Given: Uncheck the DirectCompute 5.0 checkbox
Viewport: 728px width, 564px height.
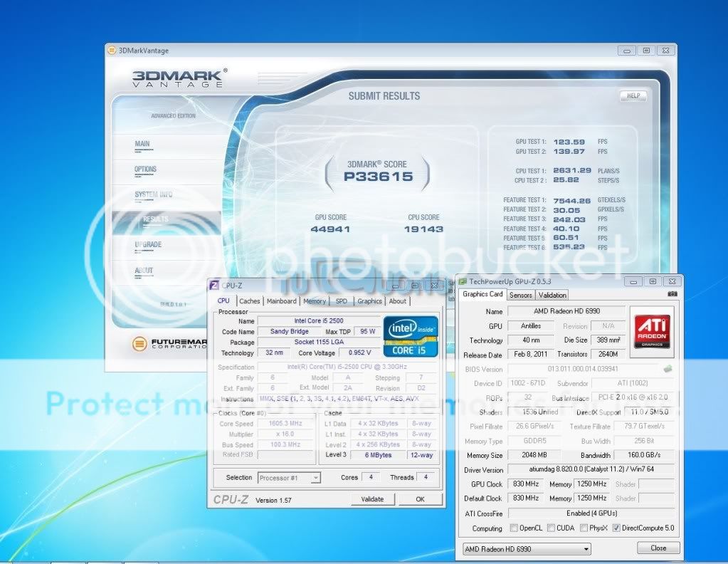Looking at the screenshot, I should pyautogui.click(x=616, y=528).
